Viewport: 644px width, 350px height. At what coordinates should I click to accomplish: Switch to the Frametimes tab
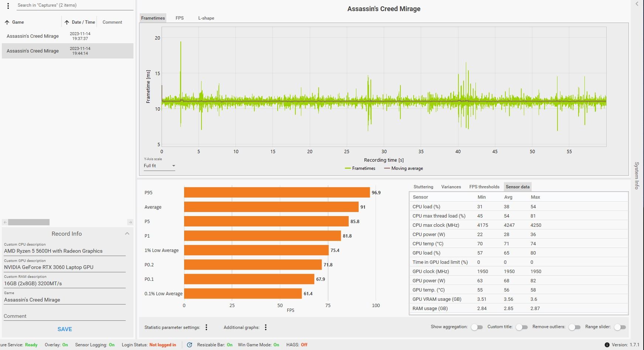[153, 18]
